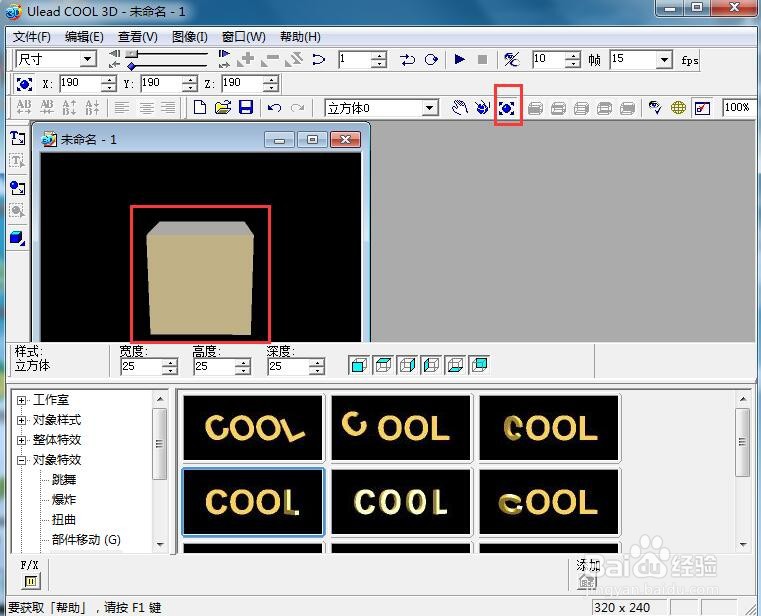Open the 窗口(W) menu
The image size is (761, 616).
pyautogui.click(x=244, y=37)
